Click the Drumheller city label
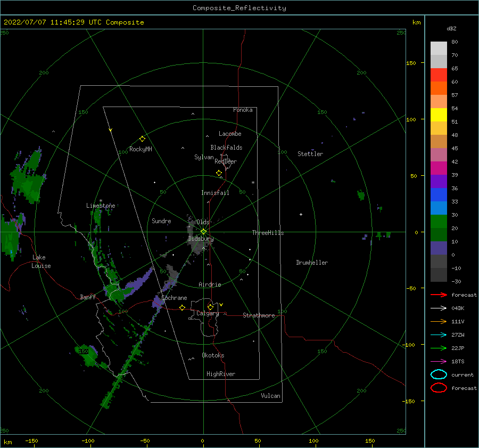479x448 pixels. click(312, 263)
